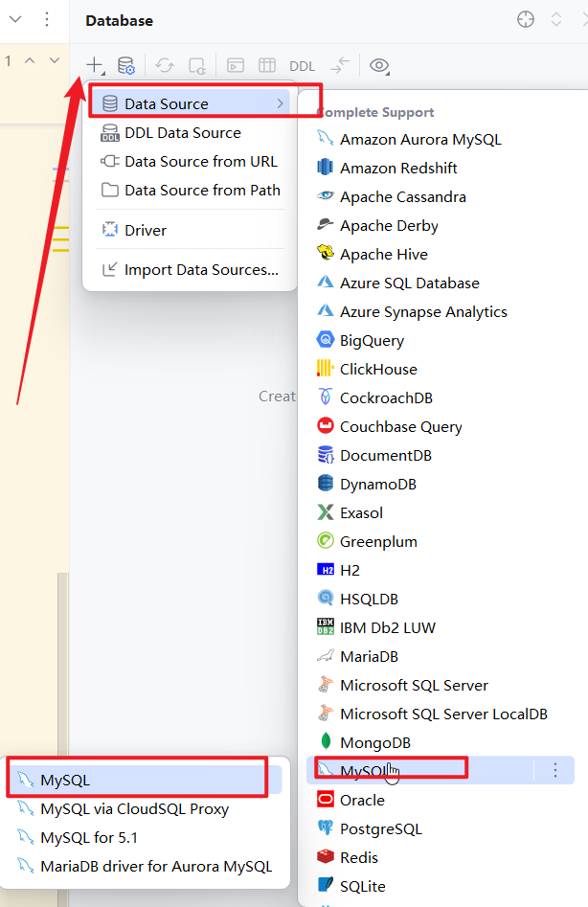Open Data Source Properties icon
Image resolution: width=588 pixels, height=907 pixels.
click(126, 65)
